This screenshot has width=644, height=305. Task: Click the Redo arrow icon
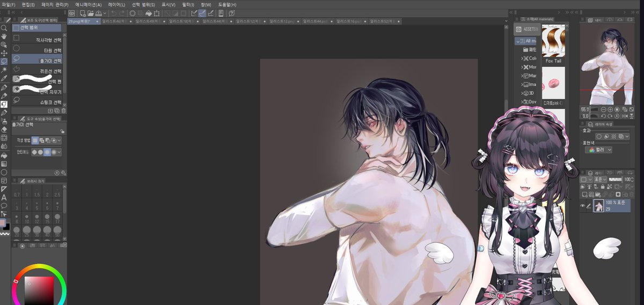coord(122,13)
